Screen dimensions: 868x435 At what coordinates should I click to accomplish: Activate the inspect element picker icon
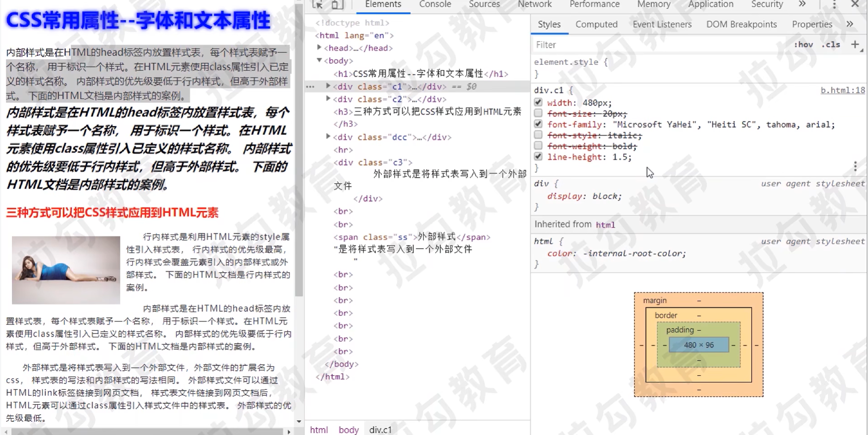[317, 4]
